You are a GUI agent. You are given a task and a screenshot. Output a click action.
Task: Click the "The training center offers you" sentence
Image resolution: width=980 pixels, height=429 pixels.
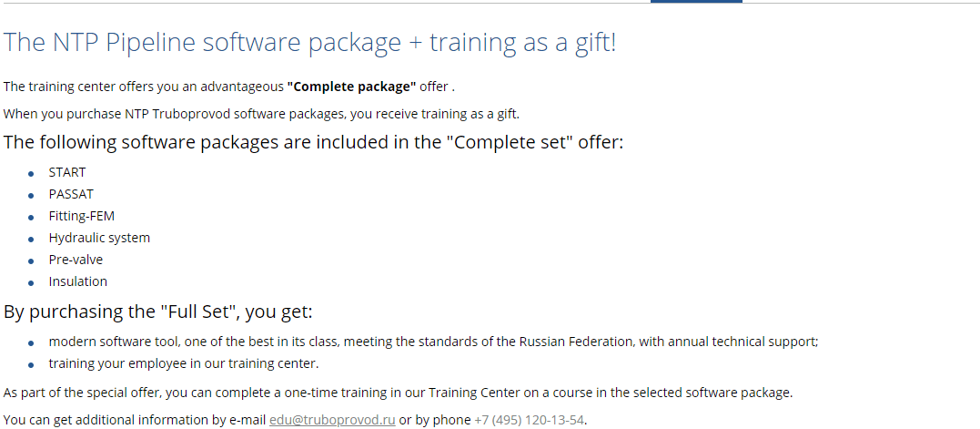pos(144,87)
